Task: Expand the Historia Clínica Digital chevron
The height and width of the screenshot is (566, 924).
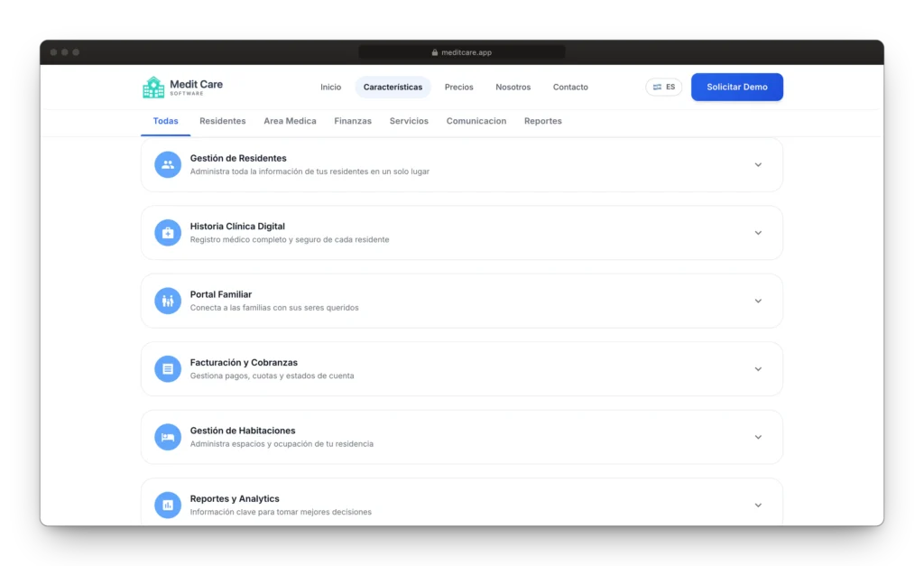Action: coord(758,233)
